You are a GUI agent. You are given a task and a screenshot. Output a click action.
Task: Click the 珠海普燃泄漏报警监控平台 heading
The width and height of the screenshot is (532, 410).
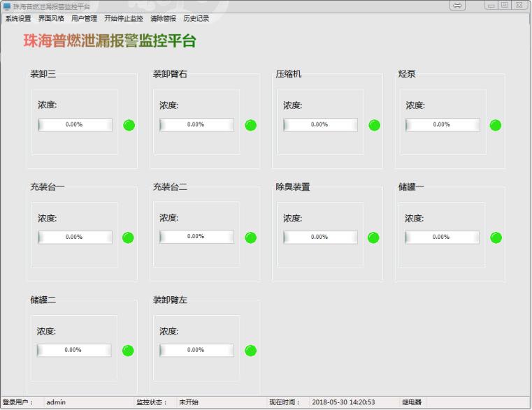coord(110,41)
